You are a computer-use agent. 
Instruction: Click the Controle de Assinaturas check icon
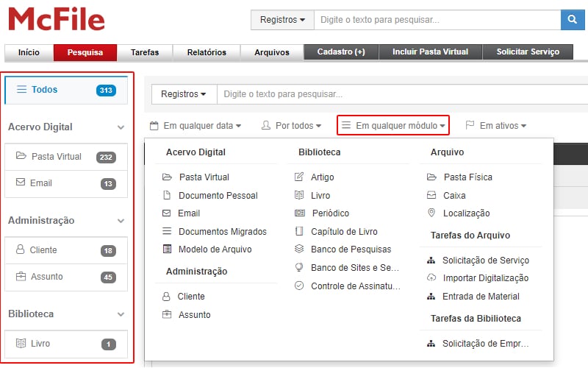click(298, 286)
